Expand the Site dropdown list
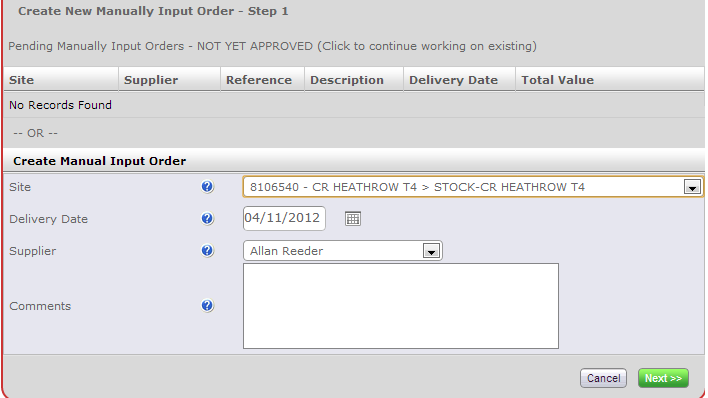The width and height of the screenshot is (708, 398). click(x=692, y=187)
